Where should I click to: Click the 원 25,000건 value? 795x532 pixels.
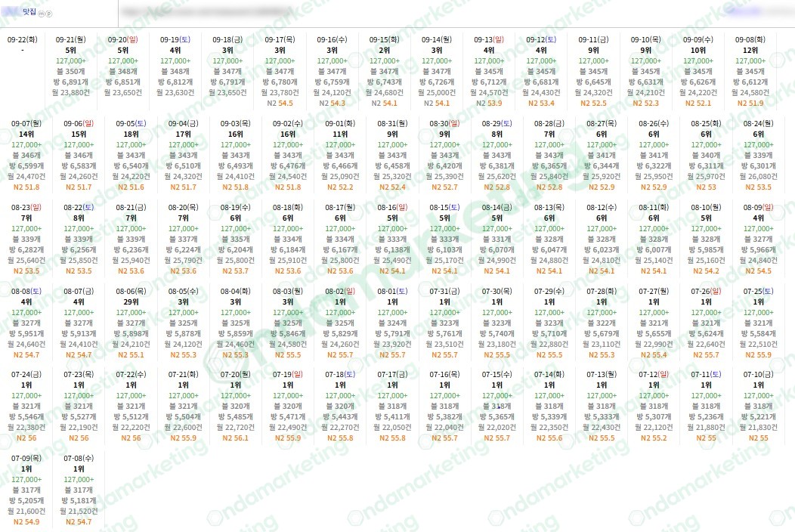(x=437, y=93)
